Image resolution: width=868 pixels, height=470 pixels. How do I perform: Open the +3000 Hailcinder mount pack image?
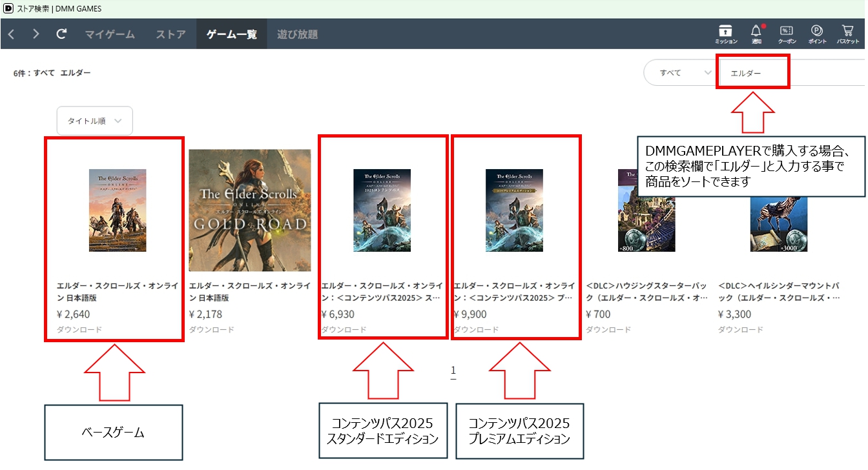coord(779,210)
